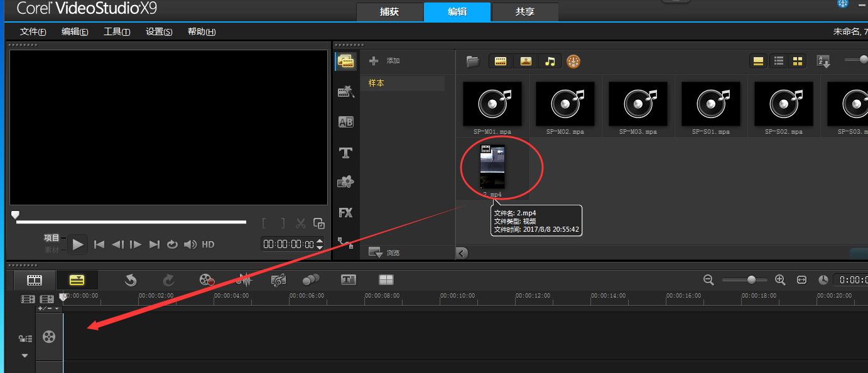
Task: Click the round orange library navigation icon
Action: [573, 61]
